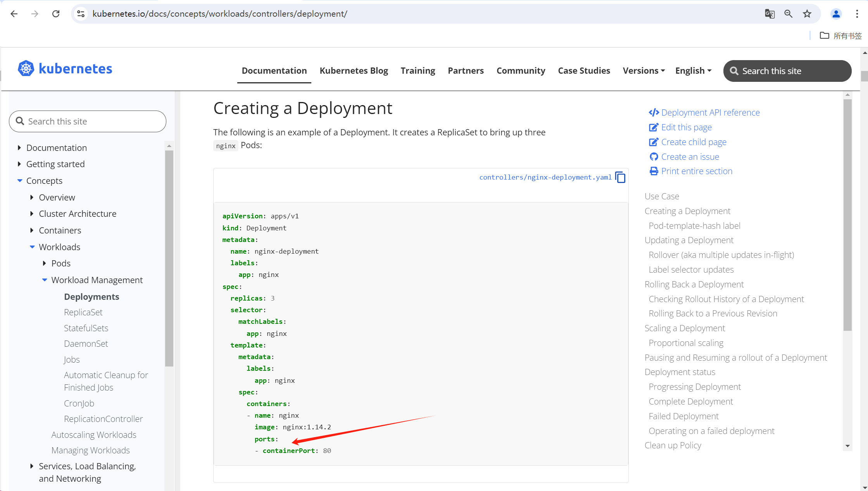Click the Create an issue link

coord(690,157)
